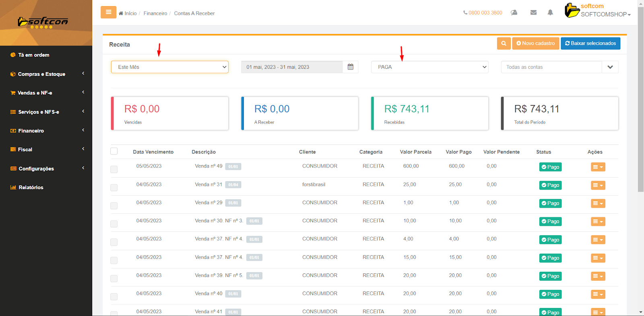The height and width of the screenshot is (316, 644).
Task: Open actions menu for Venda nº 49
Action: pyautogui.click(x=598, y=167)
